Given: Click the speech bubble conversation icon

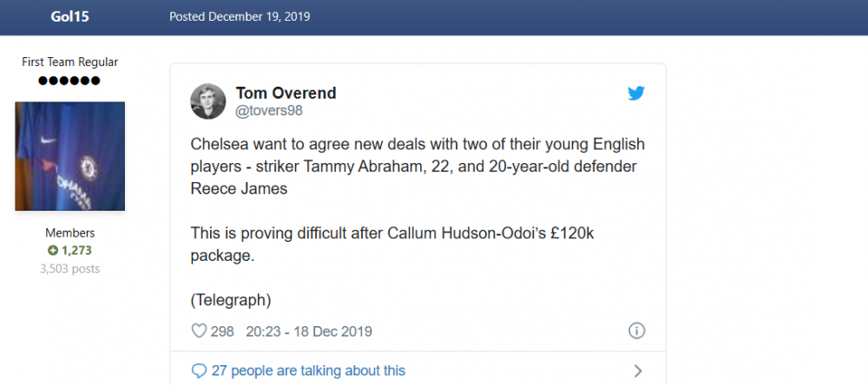Looking at the screenshot, I should click(199, 370).
